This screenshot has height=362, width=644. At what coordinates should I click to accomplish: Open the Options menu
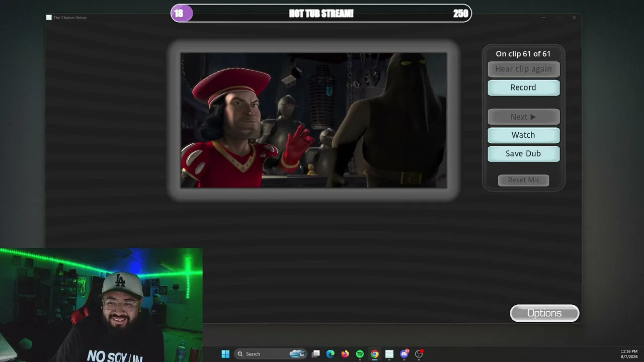544,313
